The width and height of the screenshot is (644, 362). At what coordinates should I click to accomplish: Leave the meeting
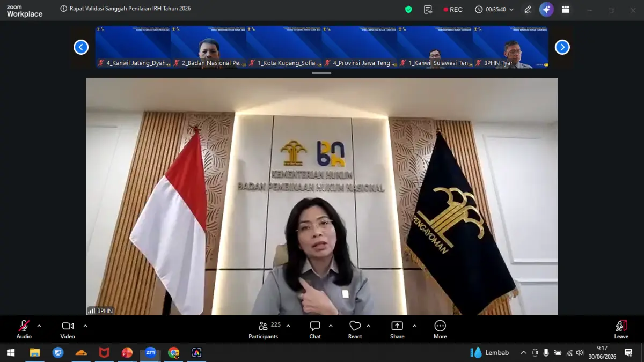coord(621,329)
